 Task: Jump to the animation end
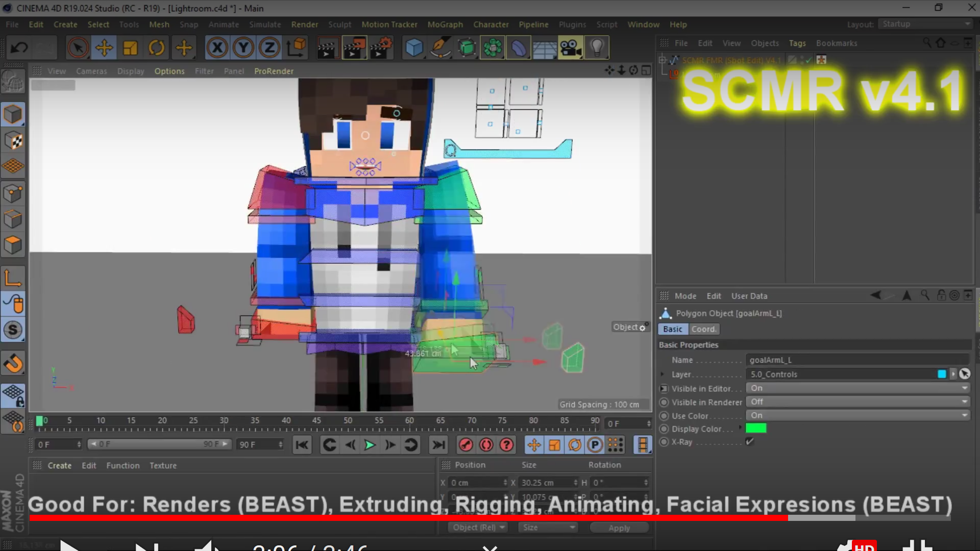pyautogui.click(x=438, y=445)
